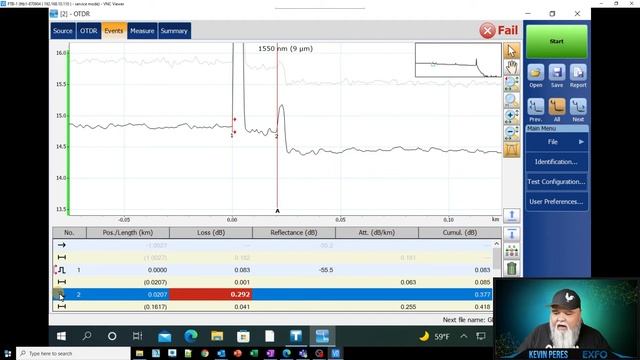Screen dimensions: 640x360
Task: Click the 59°F weather widget
Action: pos(434,336)
